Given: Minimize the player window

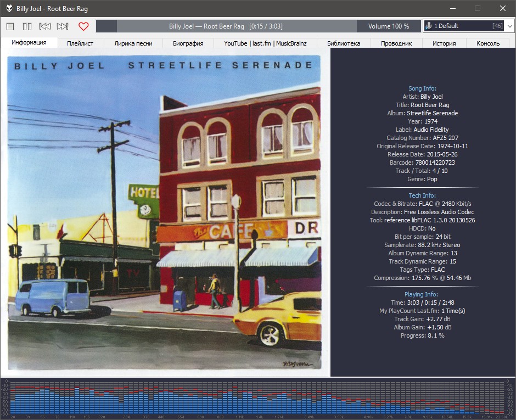Looking at the screenshot, I should pos(452,9).
